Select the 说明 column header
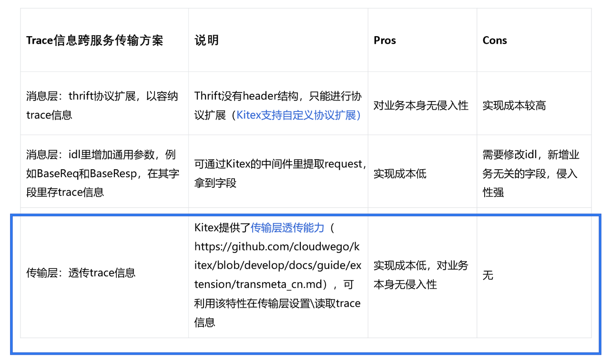This screenshot has height=364, width=610. [206, 40]
